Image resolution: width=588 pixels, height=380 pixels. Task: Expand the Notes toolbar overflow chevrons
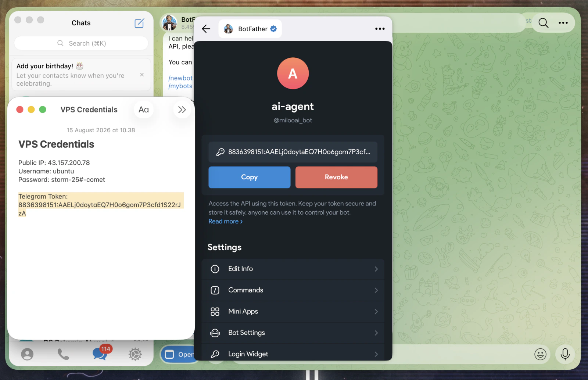[x=182, y=110]
